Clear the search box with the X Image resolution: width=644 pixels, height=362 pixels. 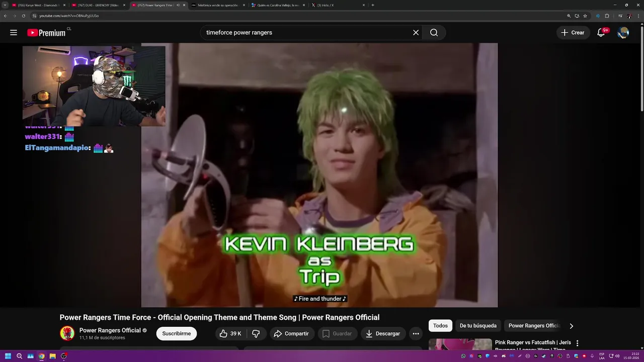416,33
